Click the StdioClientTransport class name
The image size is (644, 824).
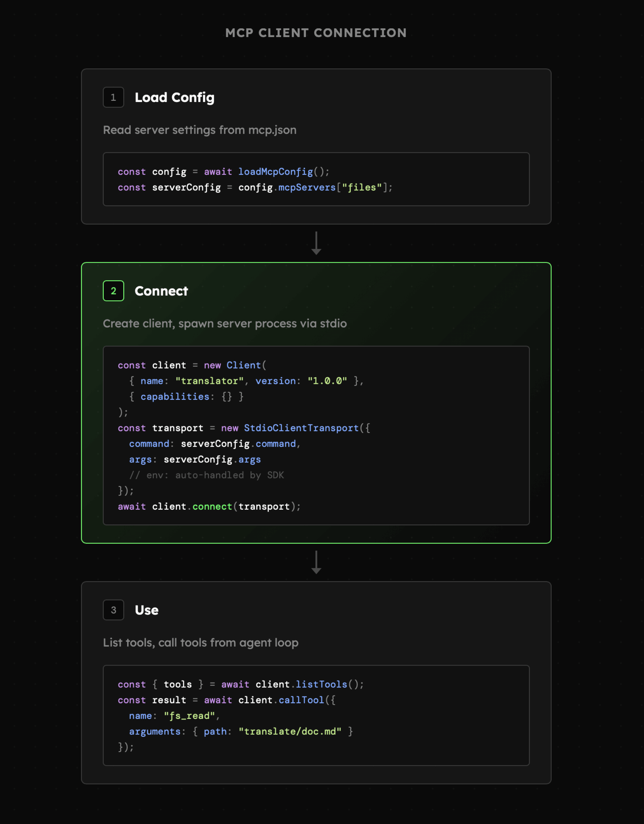click(x=301, y=428)
